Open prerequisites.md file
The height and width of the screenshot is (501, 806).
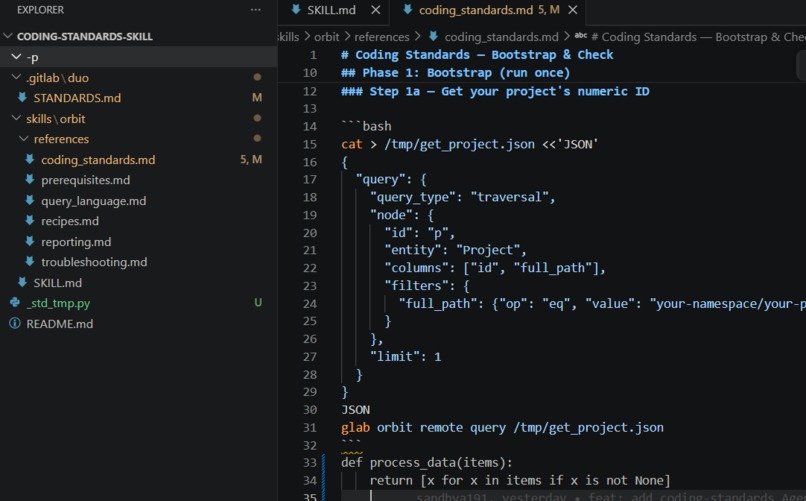tap(85, 180)
